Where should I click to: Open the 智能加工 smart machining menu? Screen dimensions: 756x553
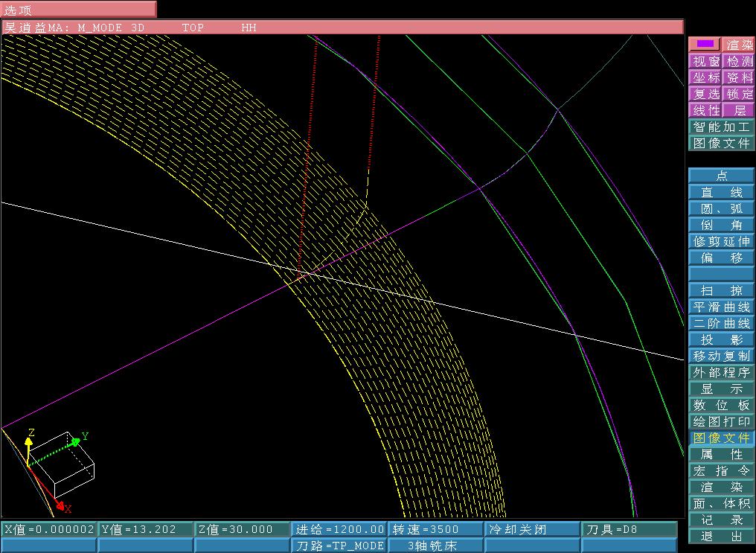721,127
